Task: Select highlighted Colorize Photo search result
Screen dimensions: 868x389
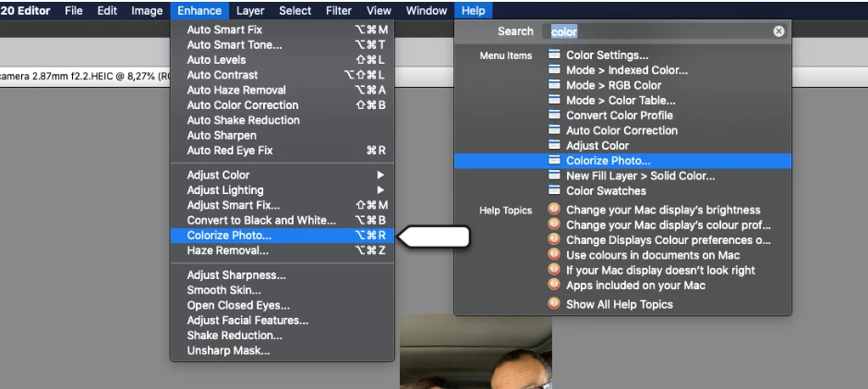Action: [x=622, y=162]
